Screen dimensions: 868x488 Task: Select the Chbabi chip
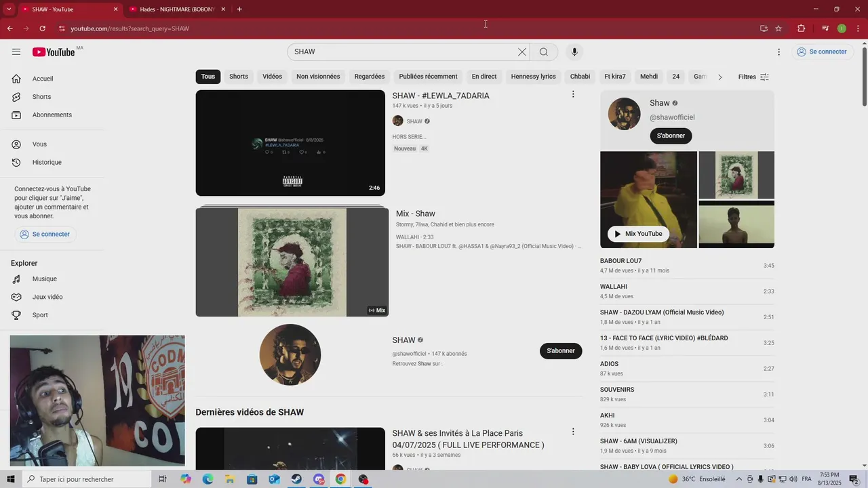[x=580, y=77]
